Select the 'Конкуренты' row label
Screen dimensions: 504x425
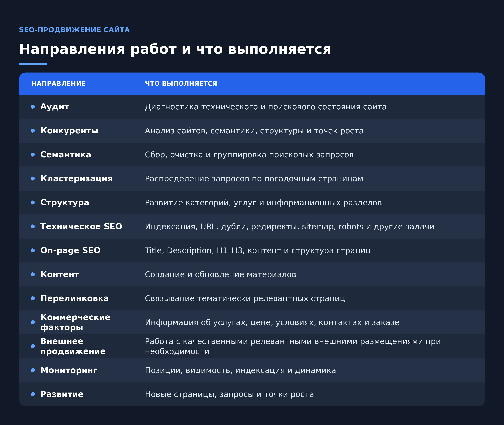click(x=69, y=131)
